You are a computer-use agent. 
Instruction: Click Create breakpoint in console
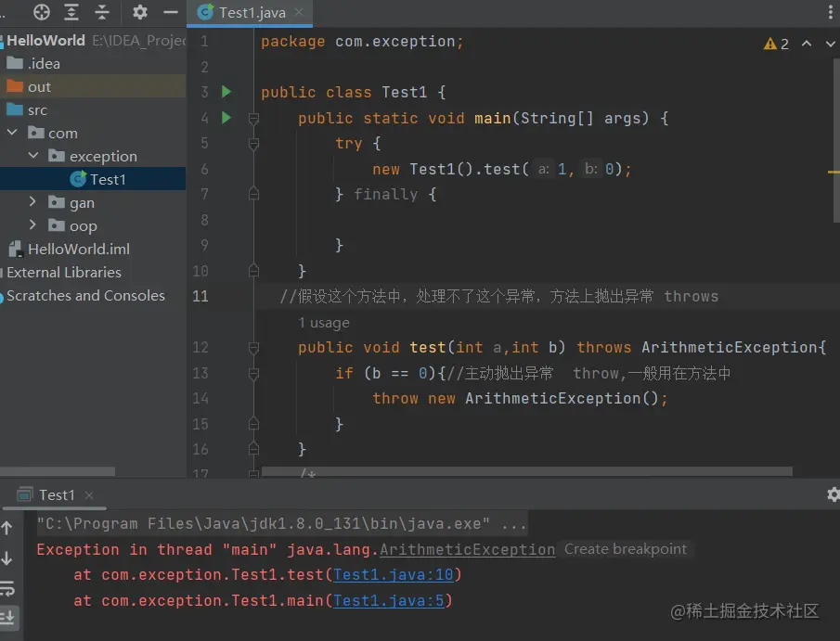pyautogui.click(x=626, y=549)
